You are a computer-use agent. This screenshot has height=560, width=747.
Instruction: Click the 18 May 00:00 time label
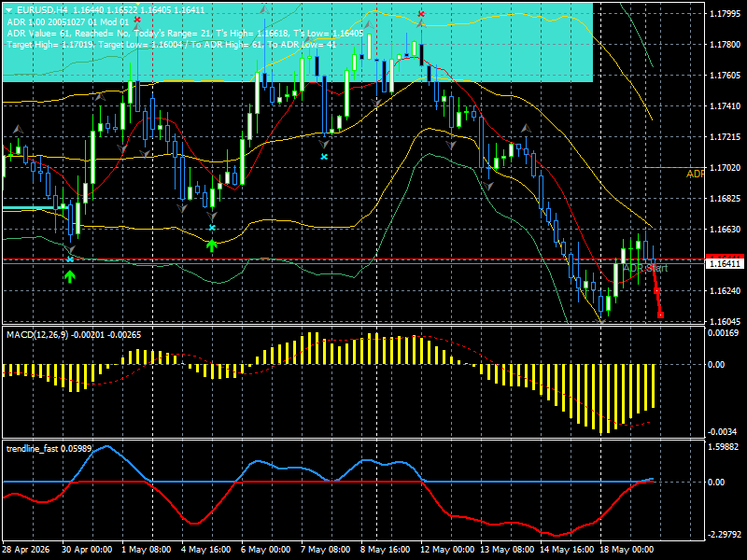click(627, 550)
